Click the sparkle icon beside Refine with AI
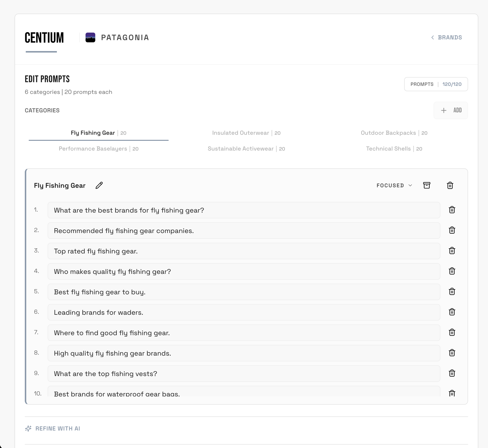Screen dimensions: 488x448 coord(28,429)
